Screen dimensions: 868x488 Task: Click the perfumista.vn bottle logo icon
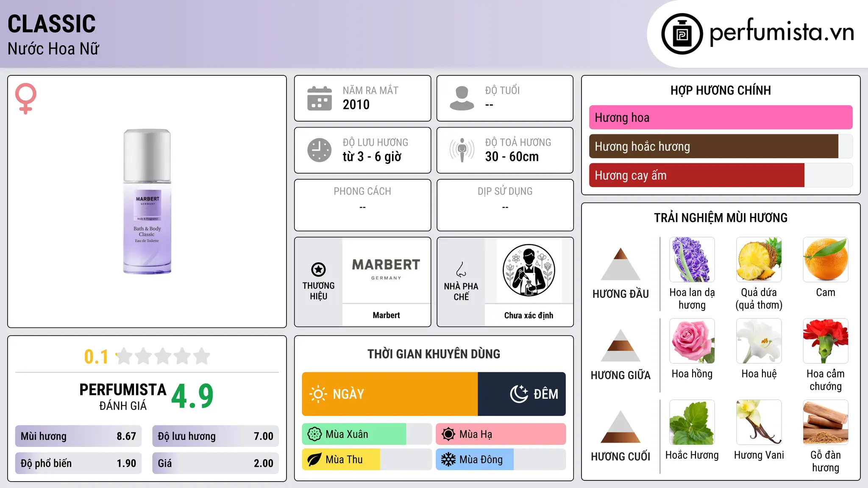pyautogui.click(x=682, y=34)
